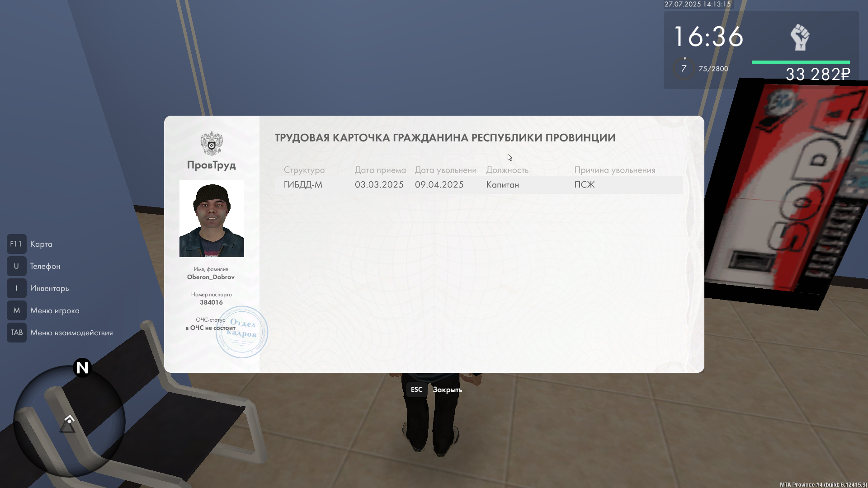Click the Структура column header
Screen dimensions: 868x488
(x=304, y=170)
